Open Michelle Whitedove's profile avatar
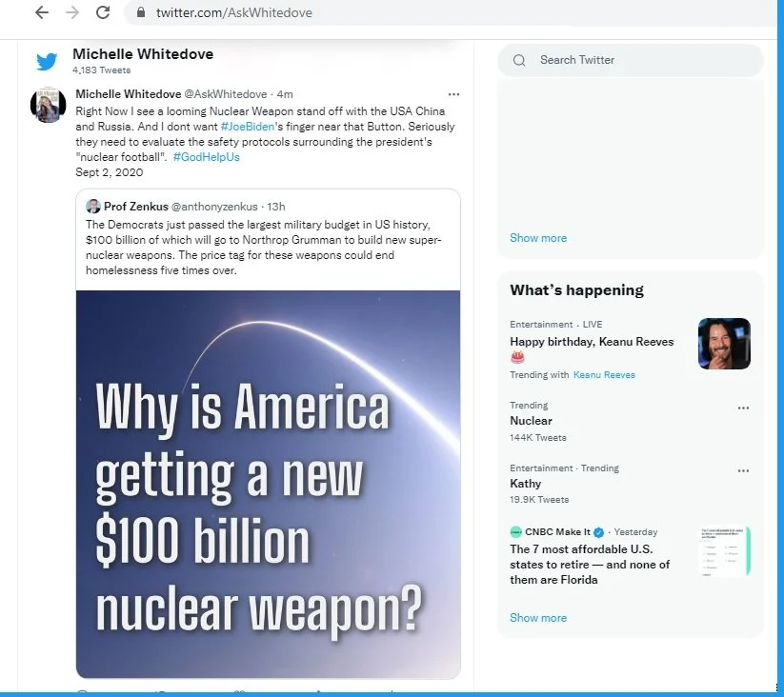Viewport: 784px width, 697px height. point(49,105)
